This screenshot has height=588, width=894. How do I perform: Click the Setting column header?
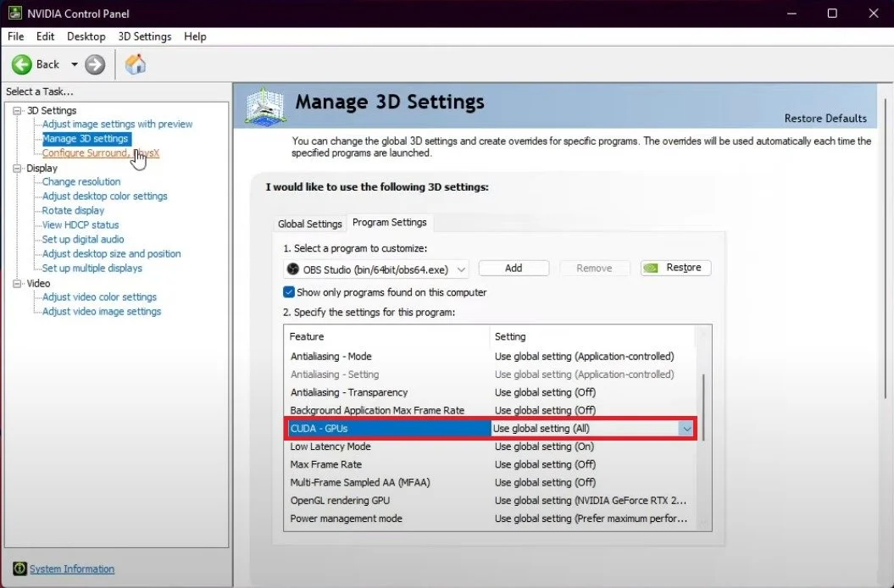pyautogui.click(x=592, y=336)
